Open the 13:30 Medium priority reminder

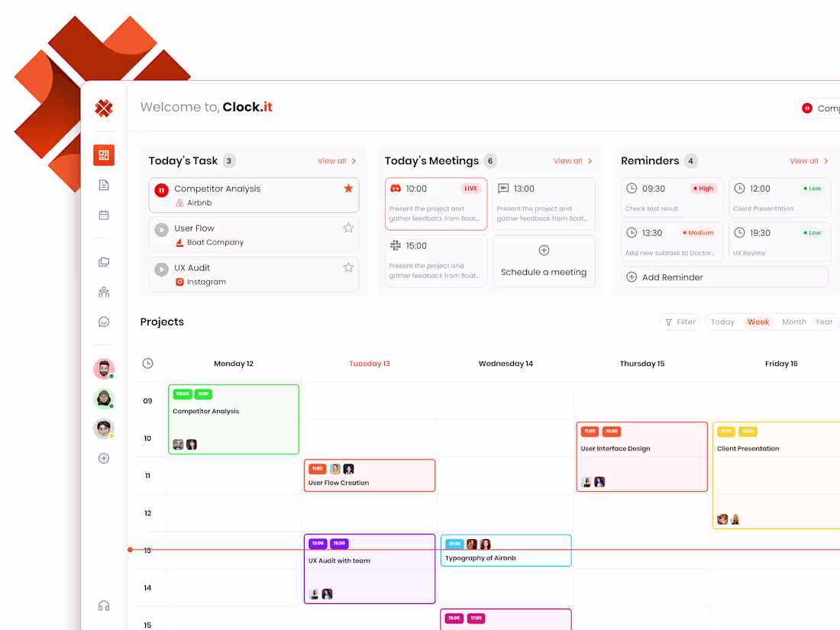pyautogui.click(x=672, y=242)
